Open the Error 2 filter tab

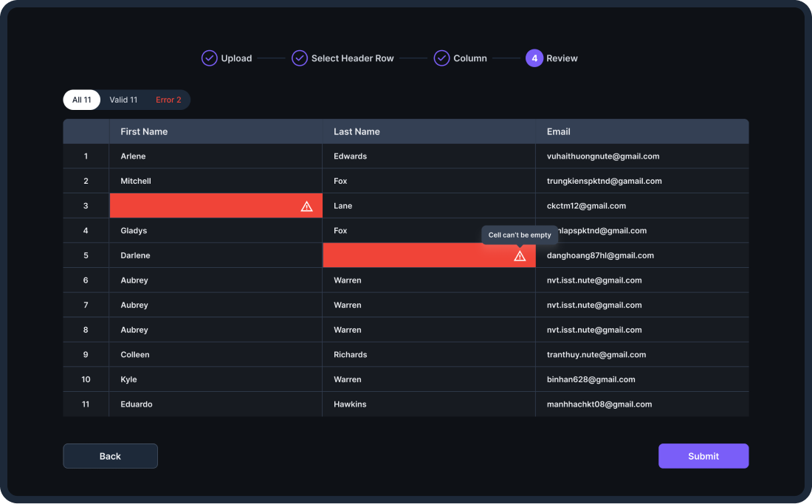click(x=168, y=100)
